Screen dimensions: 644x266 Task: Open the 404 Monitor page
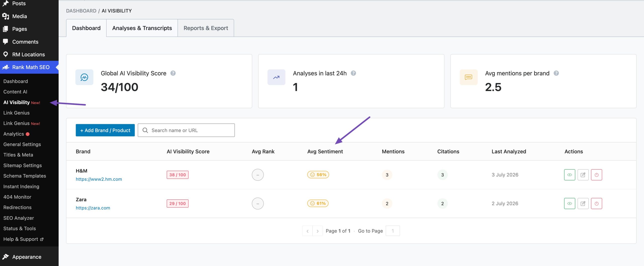17,197
